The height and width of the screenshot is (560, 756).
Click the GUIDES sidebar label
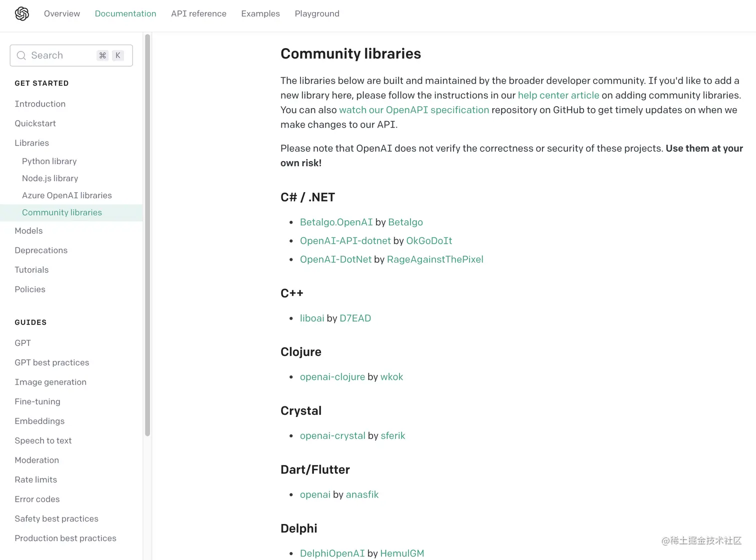(30, 322)
